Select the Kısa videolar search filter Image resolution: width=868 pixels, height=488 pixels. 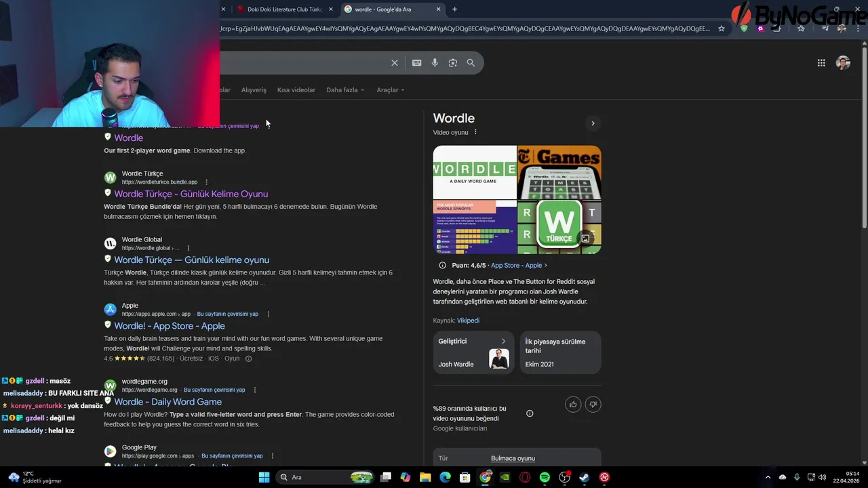[296, 90]
